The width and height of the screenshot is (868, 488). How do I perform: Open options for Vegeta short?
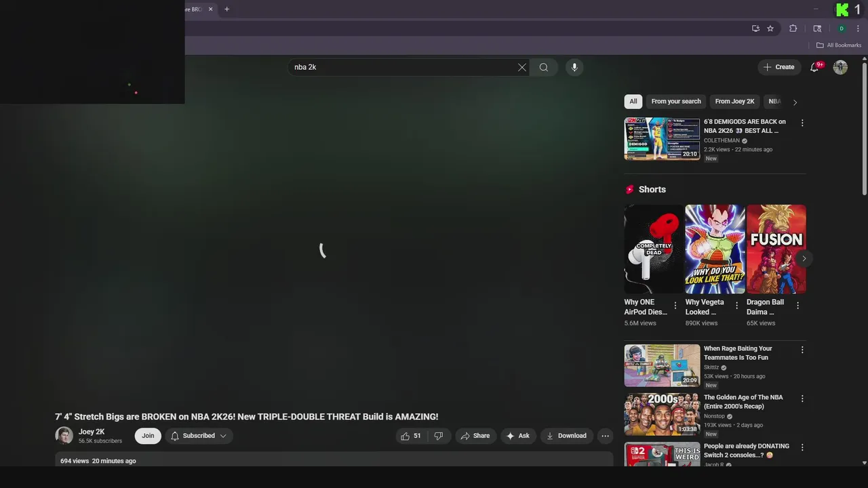[736, 306]
